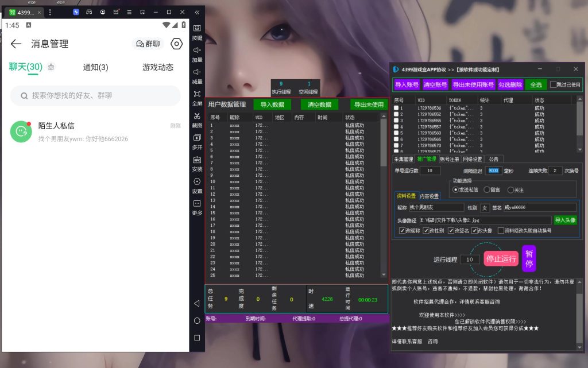Uncheck the 改昵称 checkbox

click(x=402, y=230)
